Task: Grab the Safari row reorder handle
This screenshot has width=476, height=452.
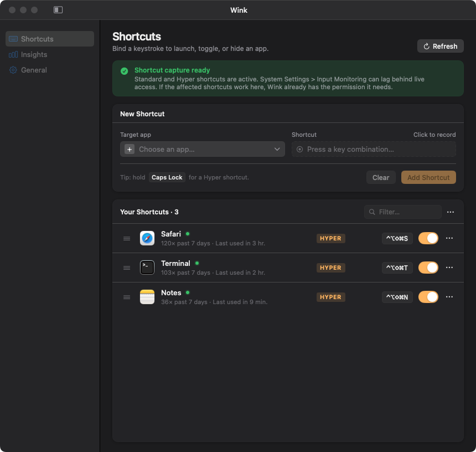Action: click(x=127, y=238)
